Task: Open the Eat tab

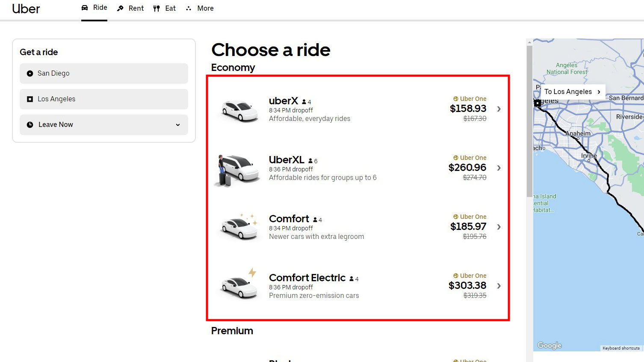Action: click(170, 8)
